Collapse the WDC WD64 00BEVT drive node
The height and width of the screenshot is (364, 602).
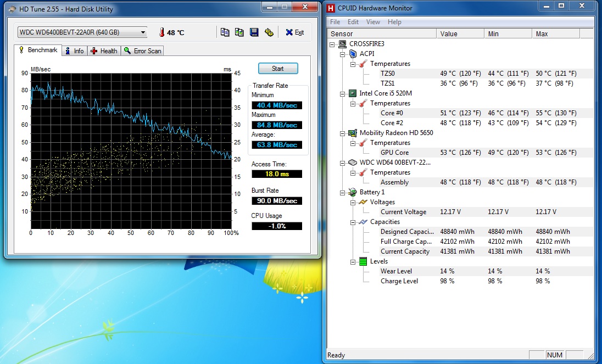(342, 163)
